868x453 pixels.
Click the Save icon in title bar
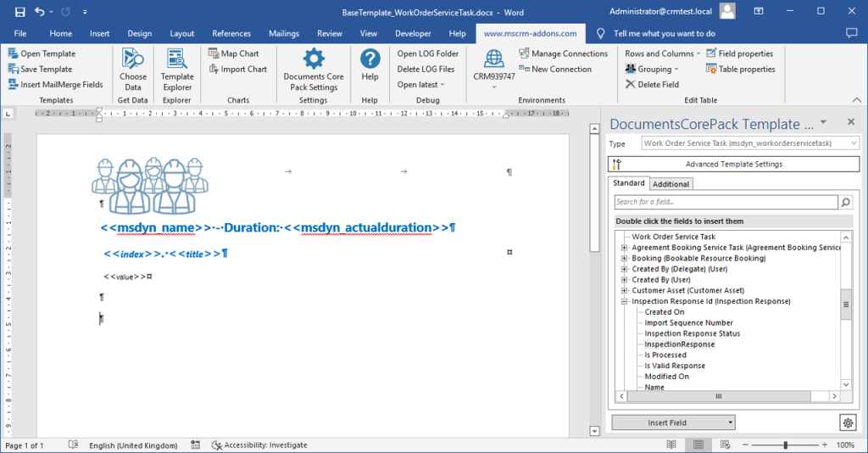pos(20,12)
